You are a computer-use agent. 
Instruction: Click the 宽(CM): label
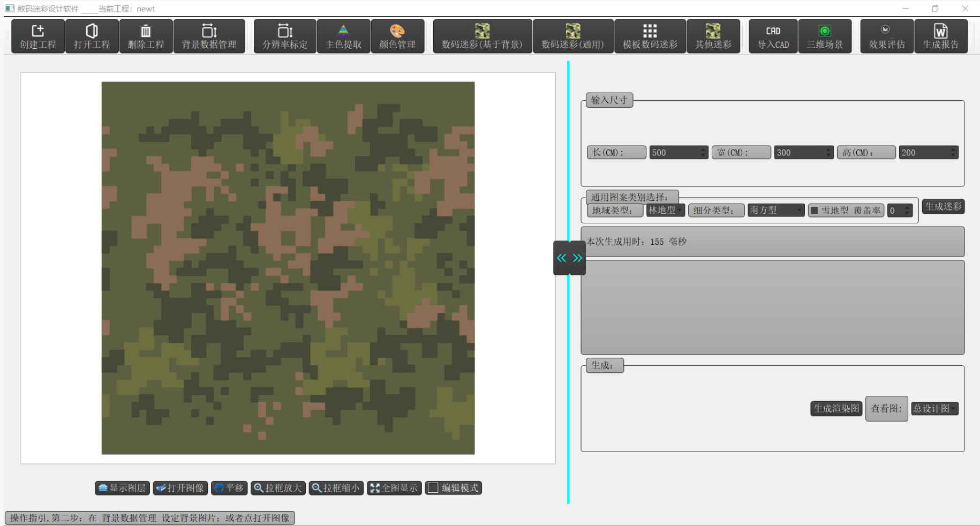tap(742, 153)
